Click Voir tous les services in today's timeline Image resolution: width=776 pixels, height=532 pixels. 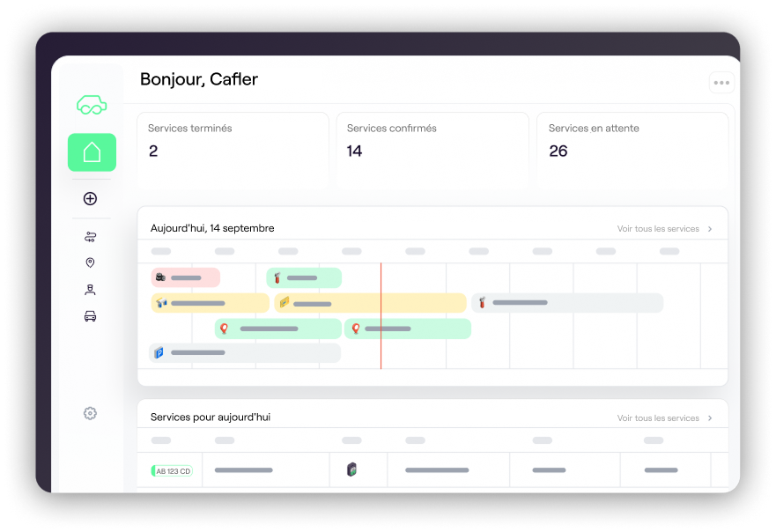658,229
